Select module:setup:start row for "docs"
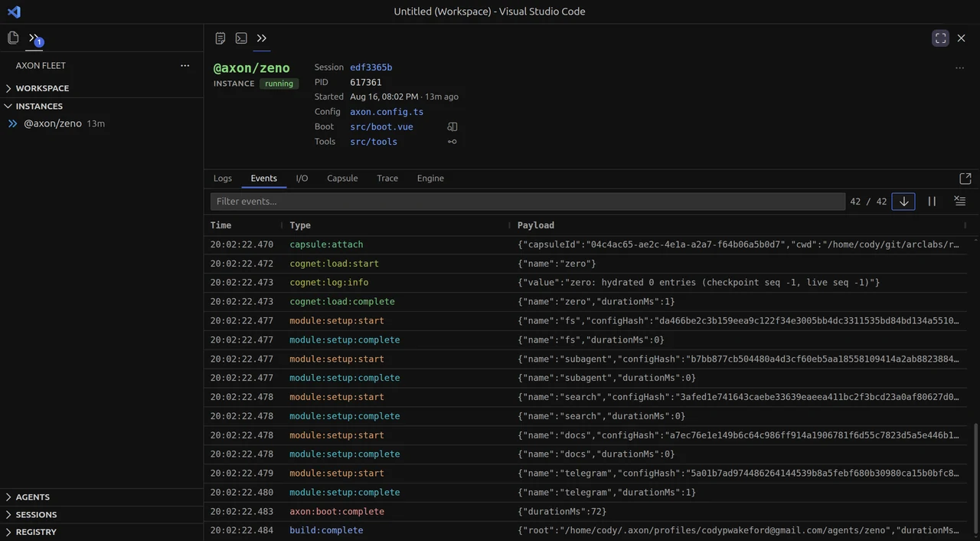Viewport: 980px width, 541px height. pyautogui.click(x=587, y=435)
